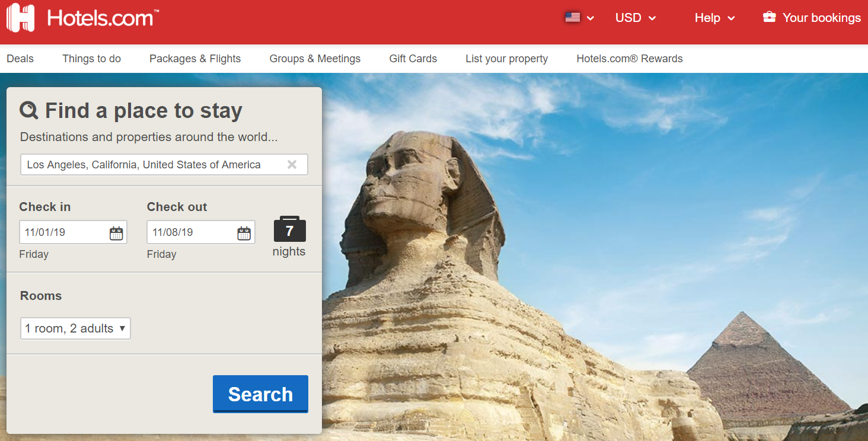Expand the country flag chevron
The image size is (868, 441).
pos(591,18)
